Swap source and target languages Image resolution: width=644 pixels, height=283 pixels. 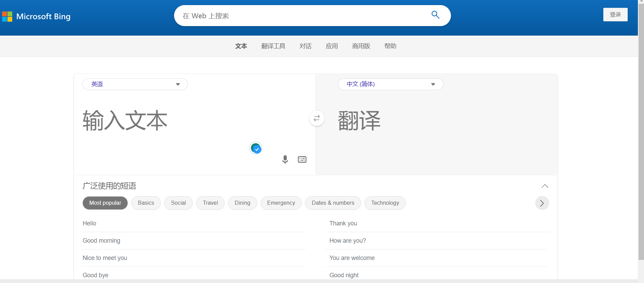pos(317,118)
